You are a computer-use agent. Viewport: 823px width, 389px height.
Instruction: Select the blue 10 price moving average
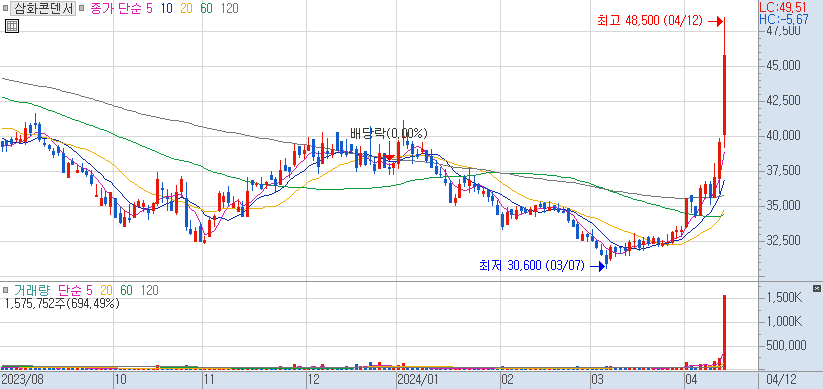(x=168, y=8)
